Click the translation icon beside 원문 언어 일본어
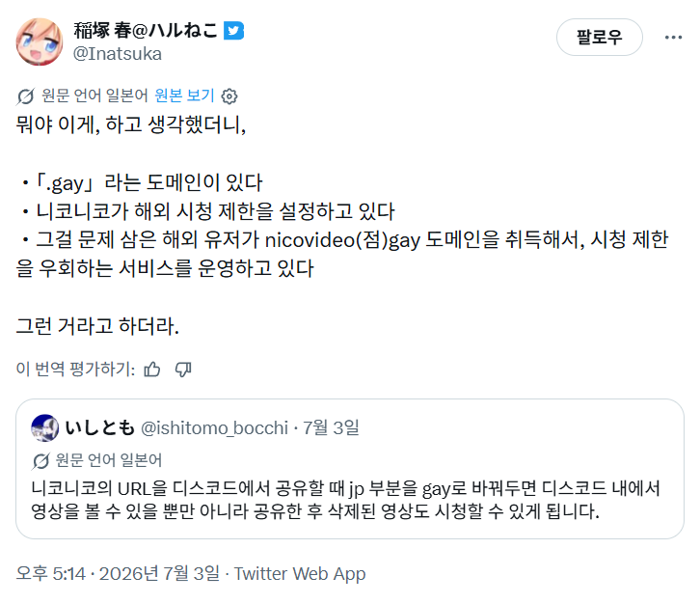The width and height of the screenshot is (700, 604). [25, 96]
